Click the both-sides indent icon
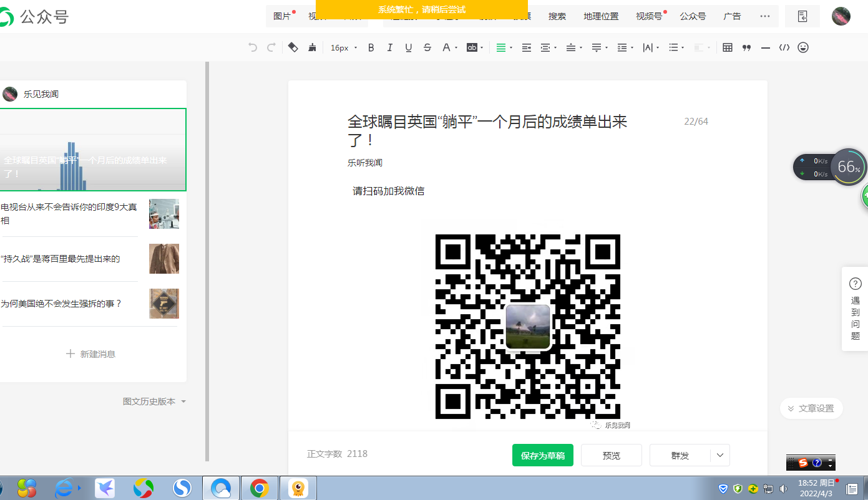868x500 pixels. tap(545, 47)
